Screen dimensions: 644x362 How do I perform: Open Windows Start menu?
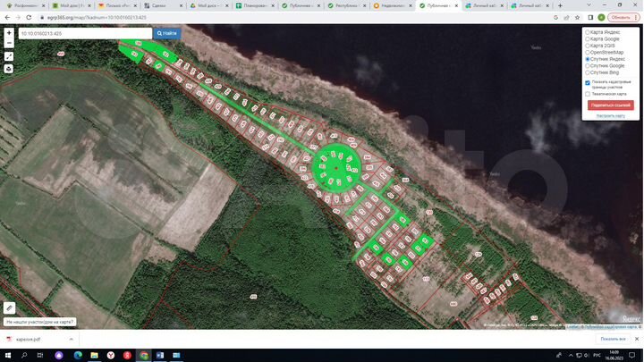pyautogui.click(x=8, y=355)
